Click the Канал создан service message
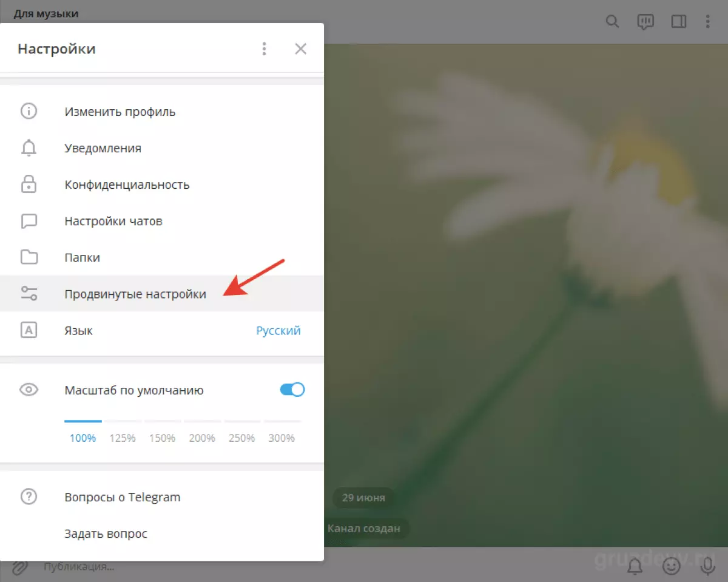Image resolution: width=728 pixels, height=582 pixels. click(x=363, y=528)
